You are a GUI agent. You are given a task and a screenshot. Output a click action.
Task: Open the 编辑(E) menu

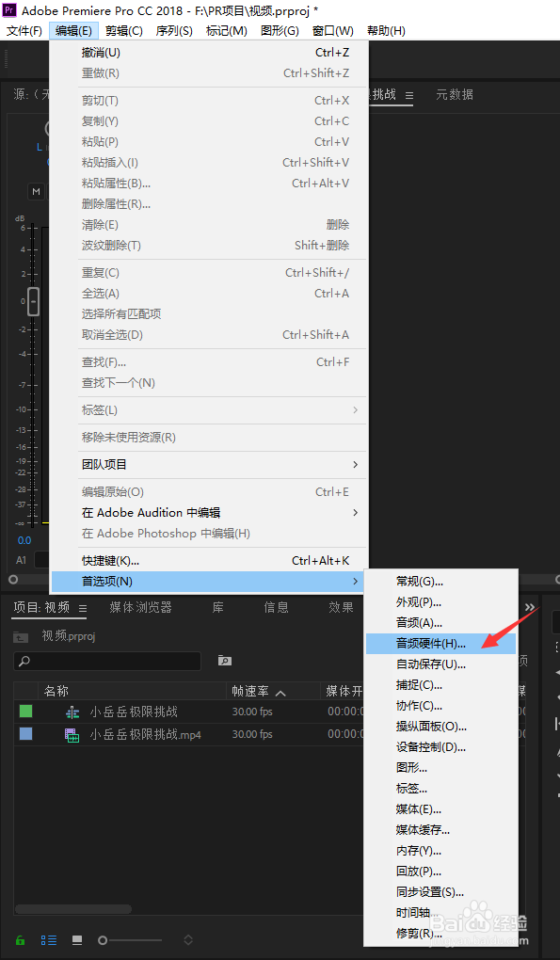(x=73, y=31)
